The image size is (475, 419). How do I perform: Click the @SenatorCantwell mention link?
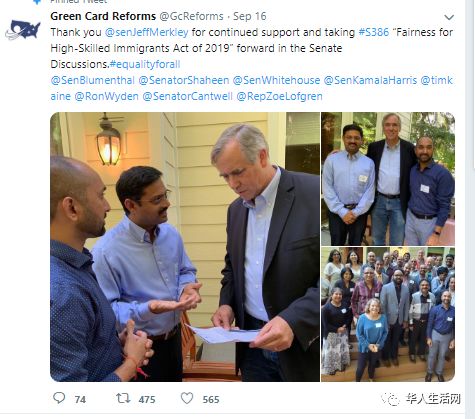coord(187,96)
